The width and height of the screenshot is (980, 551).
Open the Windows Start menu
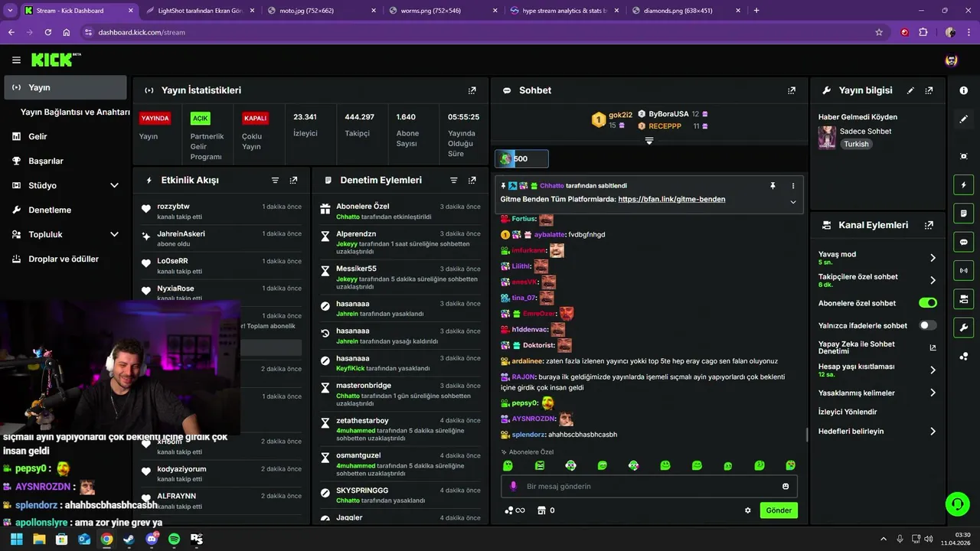17,539
